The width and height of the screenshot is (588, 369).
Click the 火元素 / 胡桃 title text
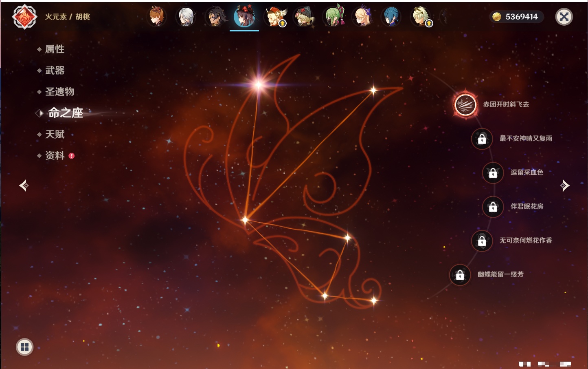click(x=68, y=17)
